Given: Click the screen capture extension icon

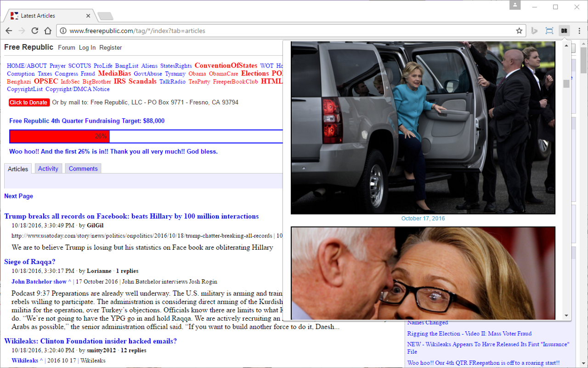Looking at the screenshot, I should tap(549, 31).
